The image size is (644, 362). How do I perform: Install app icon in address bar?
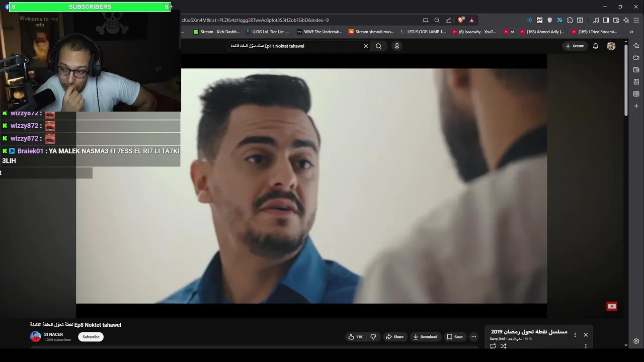[x=426, y=20]
